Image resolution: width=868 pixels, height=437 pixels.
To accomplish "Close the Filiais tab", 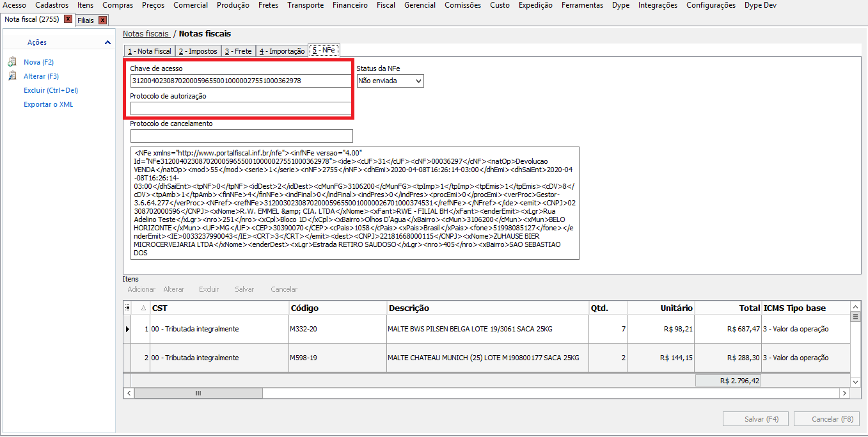I will coord(102,20).
